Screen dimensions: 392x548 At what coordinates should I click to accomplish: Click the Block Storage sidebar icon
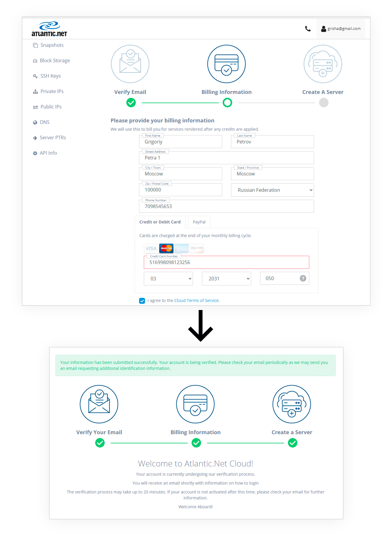coord(35,61)
